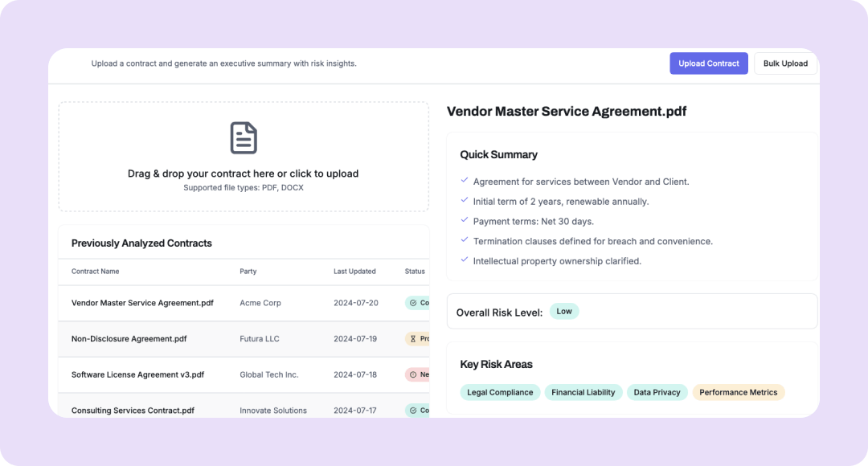Click the Performance Metrics risk tag
Viewport: 868px width, 466px height.
(738, 392)
